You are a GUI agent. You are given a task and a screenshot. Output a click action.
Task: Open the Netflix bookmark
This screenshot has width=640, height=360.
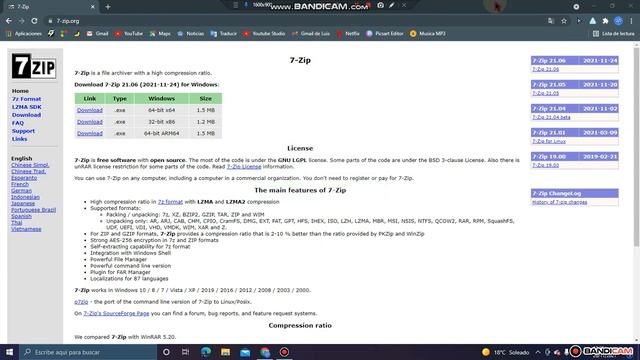pyautogui.click(x=348, y=34)
